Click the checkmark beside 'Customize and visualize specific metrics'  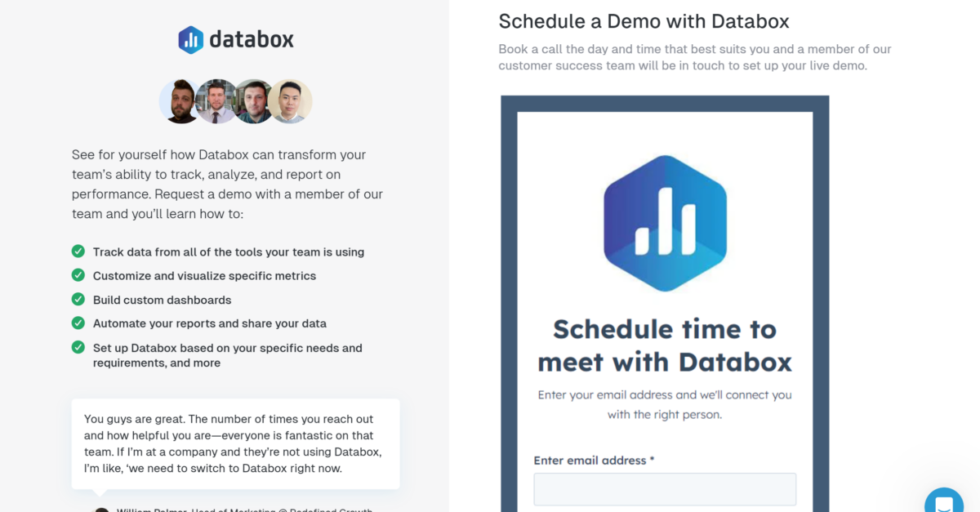78,276
